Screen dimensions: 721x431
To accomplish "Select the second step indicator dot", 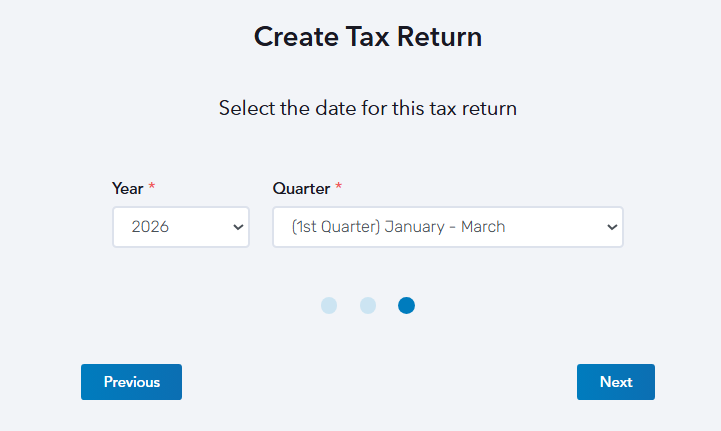I will (368, 305).
